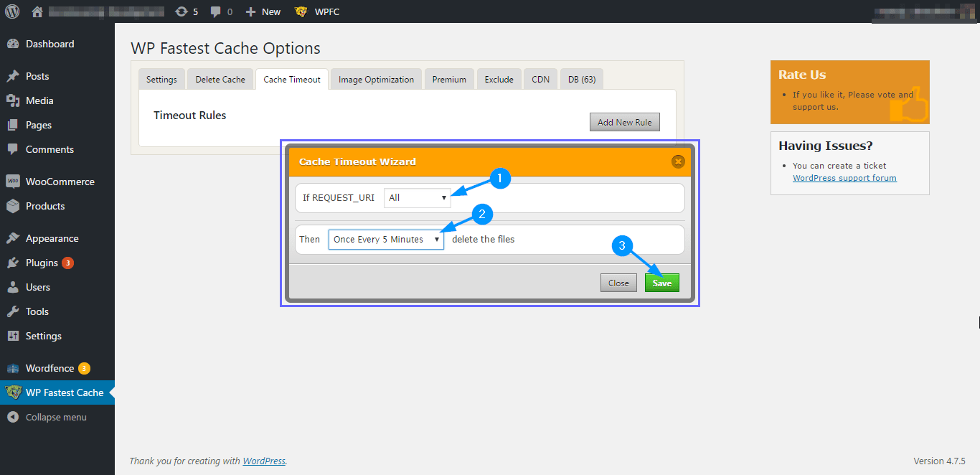Go to Dashboard in the sidebar

pyautogui.click(x=50, y=44)
